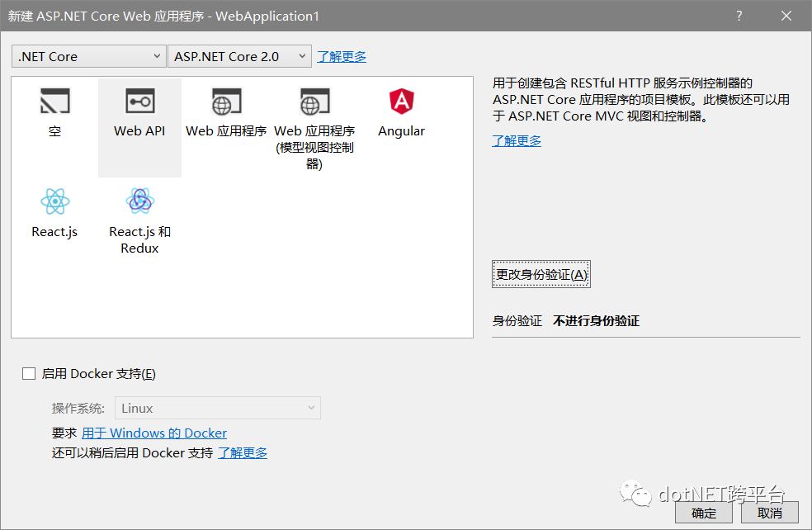Image resolution: width=812 pixels, height=530 pixels.
Task: Close the new ASP.NET Core dialog
Action: pyautogui.click(x=786, y=16)
